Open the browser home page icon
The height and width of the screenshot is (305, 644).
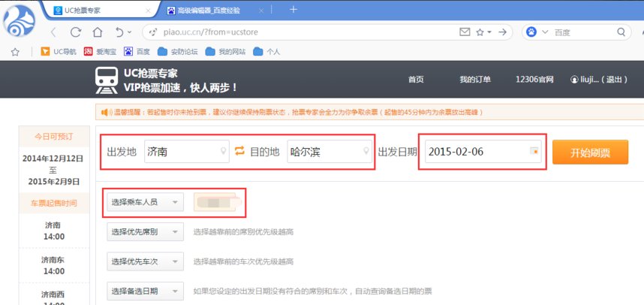(98, 32)
